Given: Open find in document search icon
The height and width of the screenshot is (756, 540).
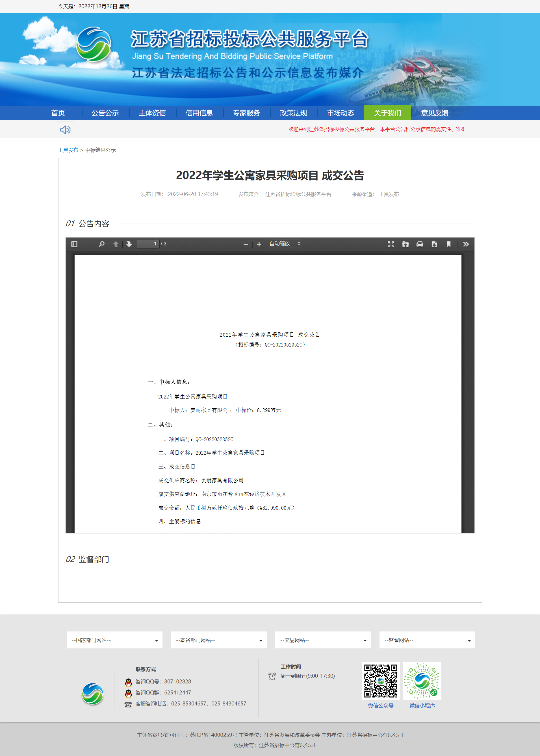Looking at the screenshot, I should click(x=102, y=244).
